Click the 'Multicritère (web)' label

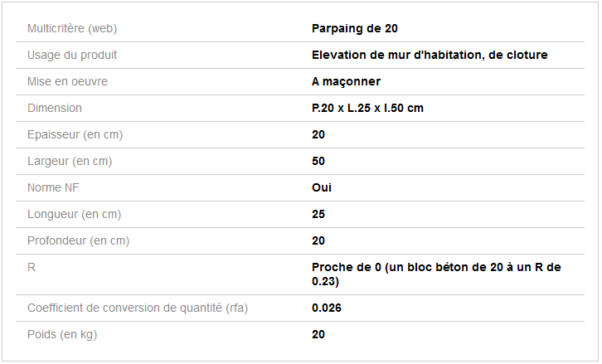(x=72, y=28)
